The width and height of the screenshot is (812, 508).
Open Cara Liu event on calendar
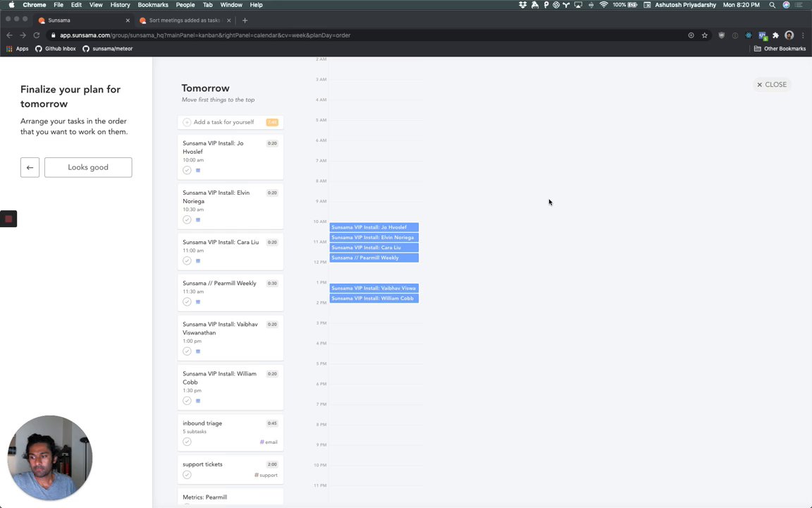click(x=374, y=247)
